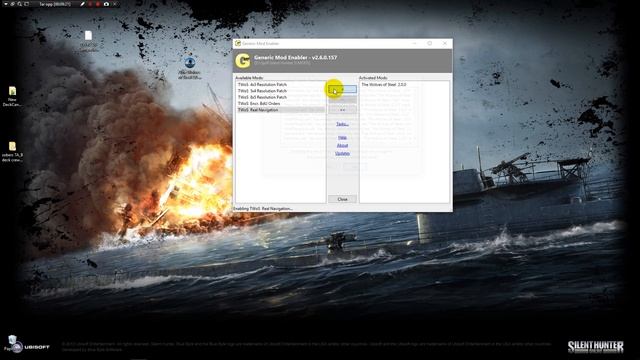
Task: Click the magnifier zoom icon in recorder bar
Action: coord(20,4)
